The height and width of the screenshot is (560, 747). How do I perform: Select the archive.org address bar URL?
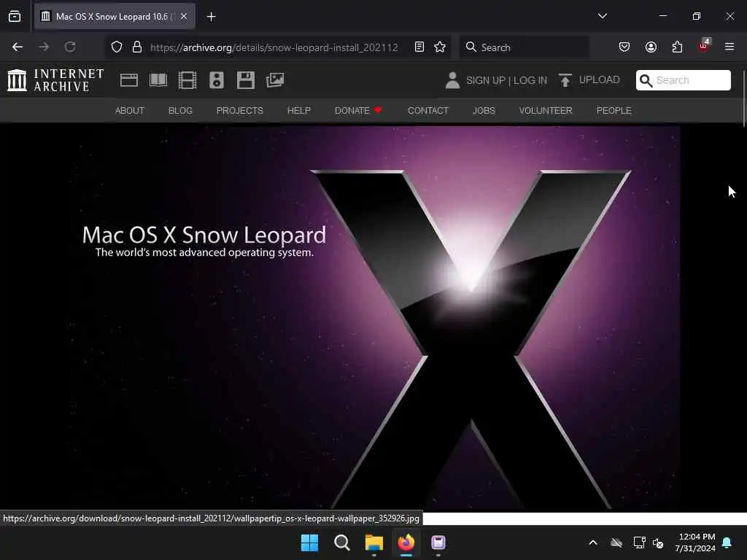tap(274, 47)
